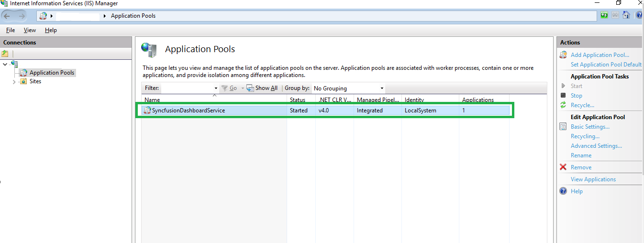The height and width of the screenshot is (243, 644).
Task: Open the Go button dropdown arrow
Action: pos(243,88)
